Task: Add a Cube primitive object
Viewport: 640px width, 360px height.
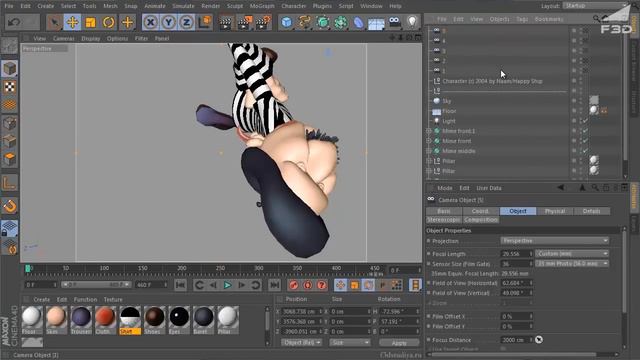Action: point(287,22)
